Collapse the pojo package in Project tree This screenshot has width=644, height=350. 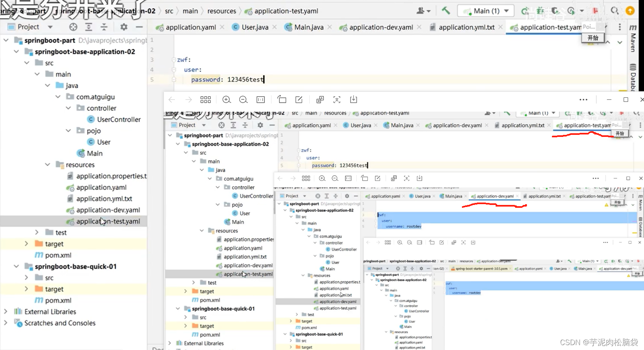pos(68,131)
